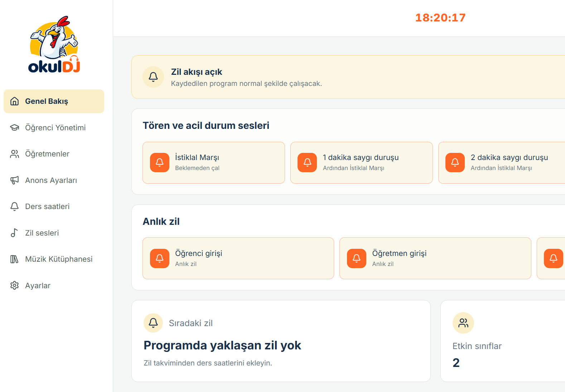Click the orange bell icon on İstiklal Marşı card
This screenshot has width=565, height=392.
[160, 163]
